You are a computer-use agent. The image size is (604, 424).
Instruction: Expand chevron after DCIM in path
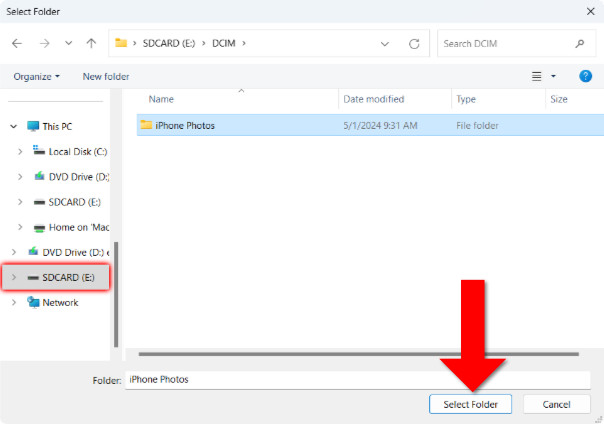coord(244,43)
